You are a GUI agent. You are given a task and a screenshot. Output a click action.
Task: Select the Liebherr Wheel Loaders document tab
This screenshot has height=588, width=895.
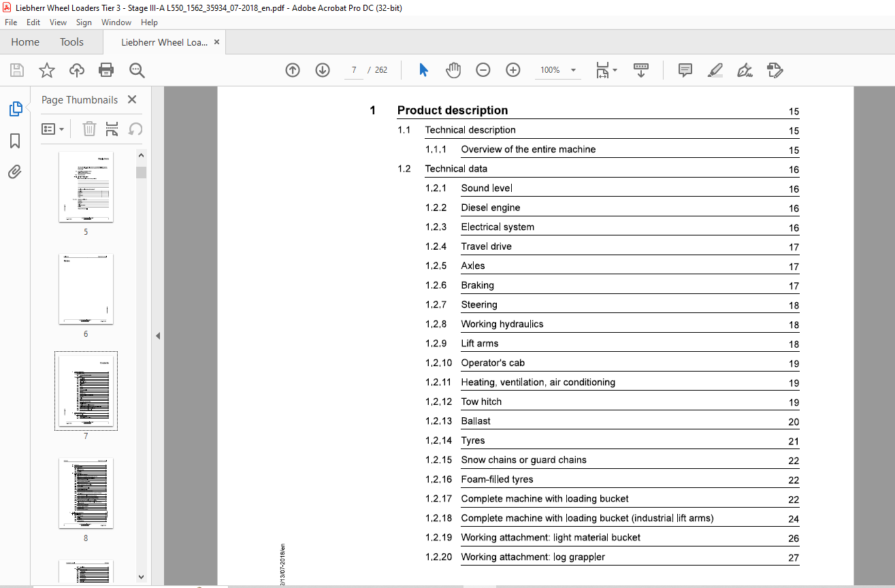(x=165, y=42)
